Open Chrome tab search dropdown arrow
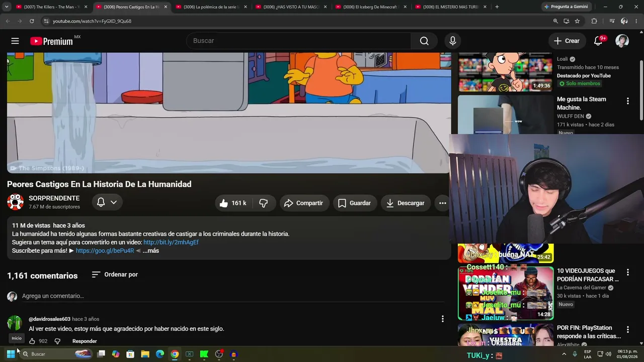The height and width of the screenshot is (362, 644). point(7,7)
